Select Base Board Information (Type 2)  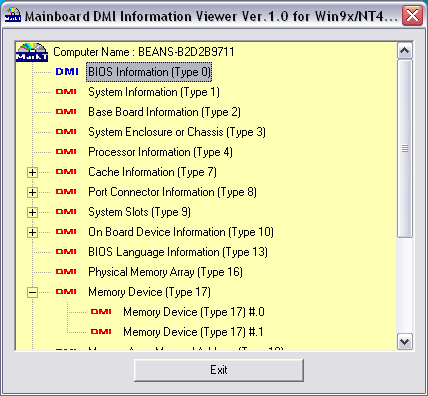pos(164,112)
